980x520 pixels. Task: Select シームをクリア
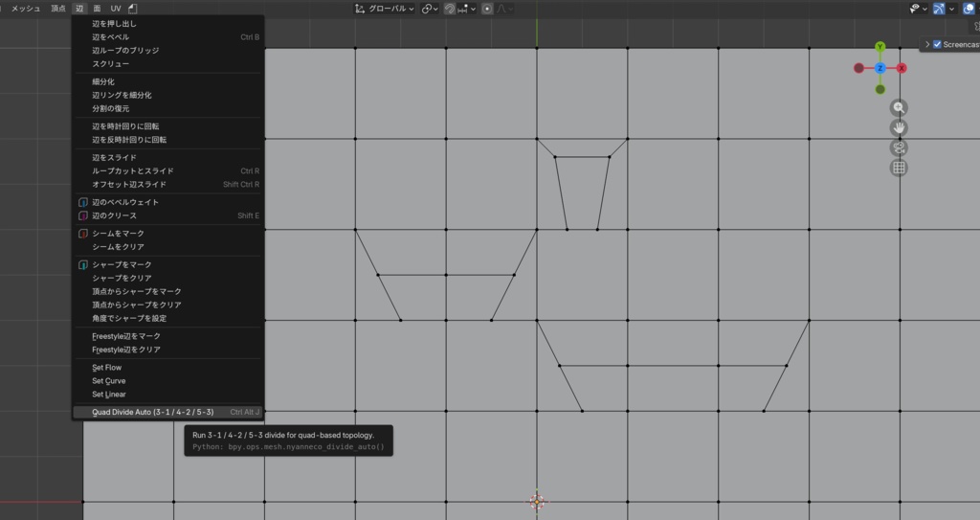168,247
